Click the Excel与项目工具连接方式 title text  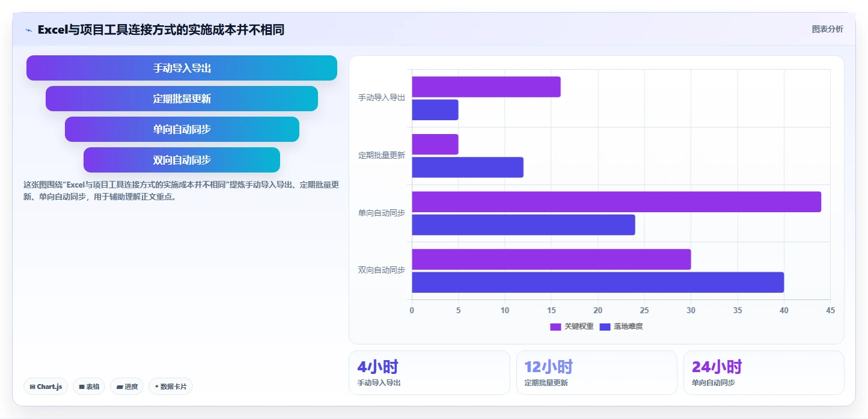(160, 29)
